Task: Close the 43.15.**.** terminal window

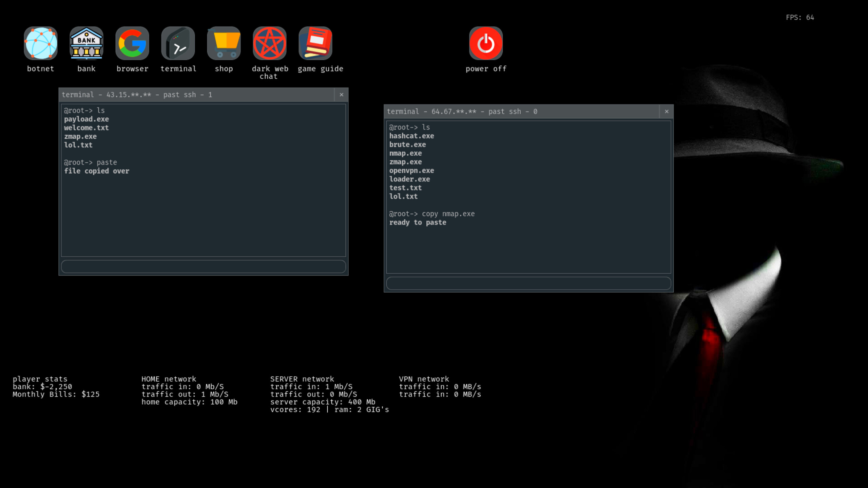Action: point(342,95)
